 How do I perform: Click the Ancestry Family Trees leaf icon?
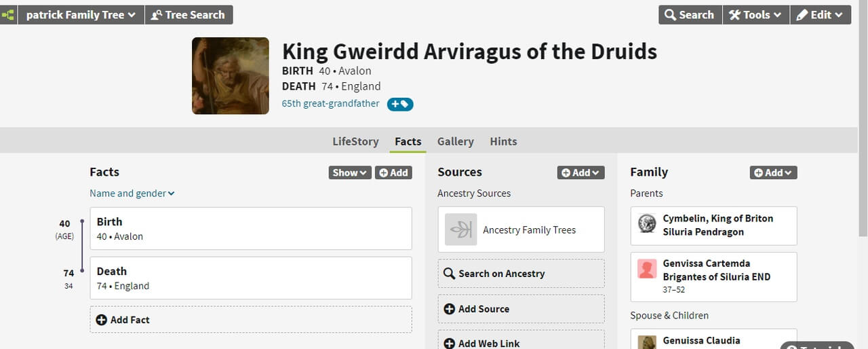point(461,229)
